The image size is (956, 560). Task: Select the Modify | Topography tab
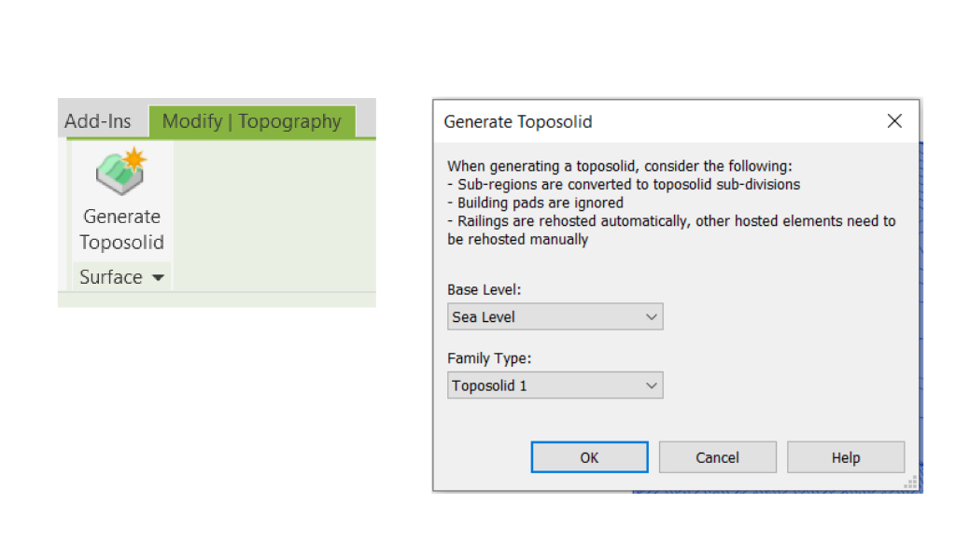251,121
